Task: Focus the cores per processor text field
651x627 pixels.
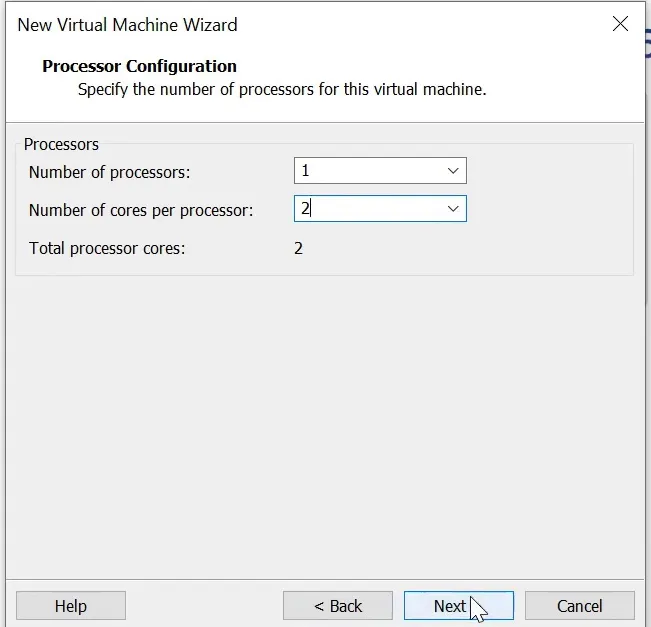Action: [x=366, y=209]
